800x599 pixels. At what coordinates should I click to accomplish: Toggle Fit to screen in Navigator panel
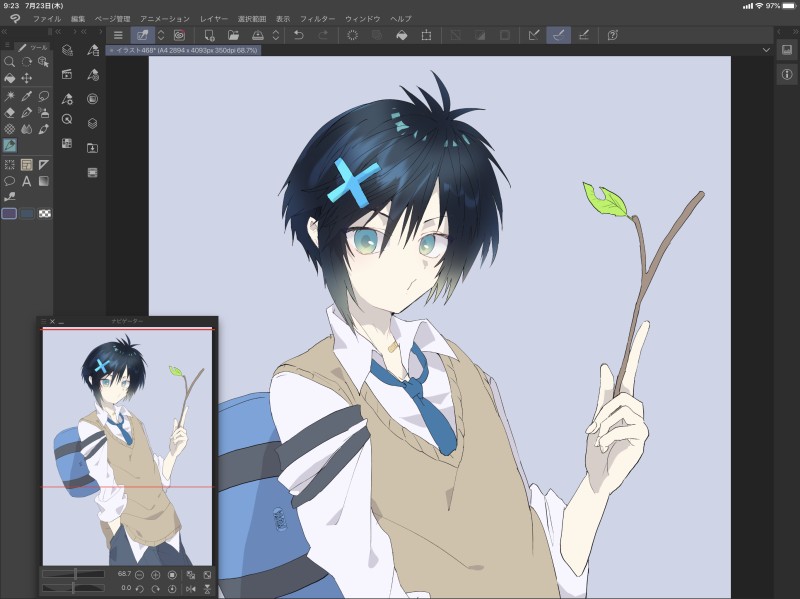click(207, 575)
